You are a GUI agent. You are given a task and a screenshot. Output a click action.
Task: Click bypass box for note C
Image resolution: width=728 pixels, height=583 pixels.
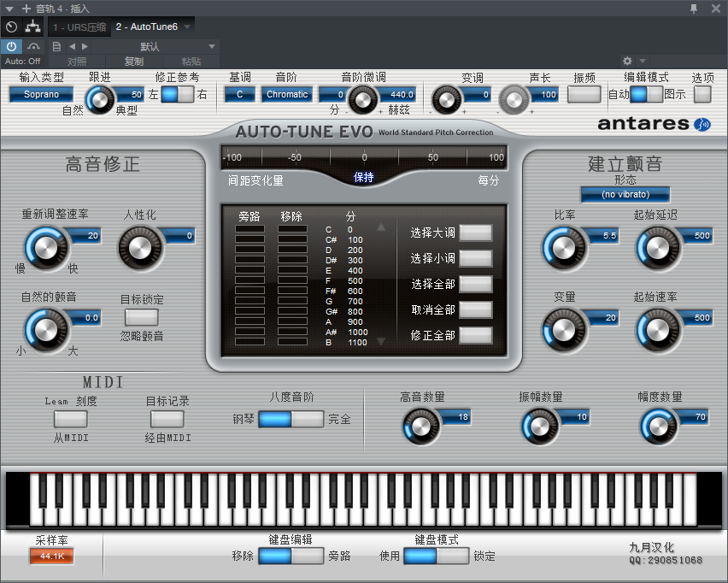tap(250, 229)
